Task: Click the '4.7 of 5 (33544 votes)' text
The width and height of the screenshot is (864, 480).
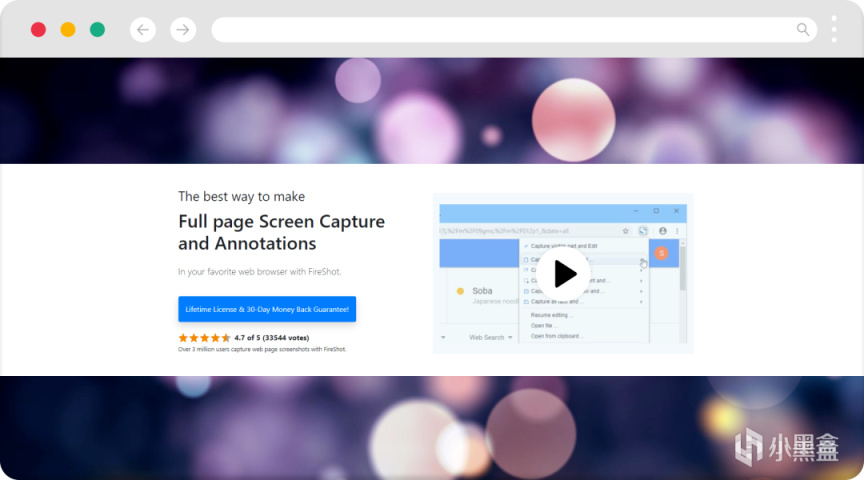Action: pyautogui.click(x=272, y=338)
